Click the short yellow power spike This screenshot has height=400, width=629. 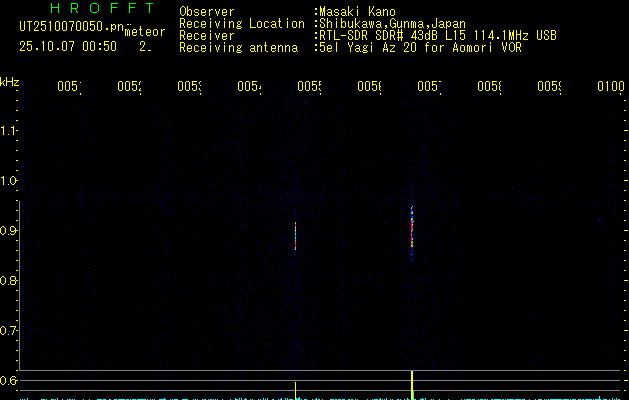pos(296,391)
